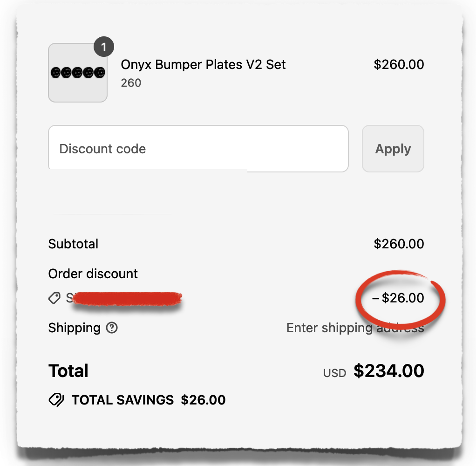Click the Subtotal label
The width and height of the screenshot is (476, 466).
tap(73, 244)
